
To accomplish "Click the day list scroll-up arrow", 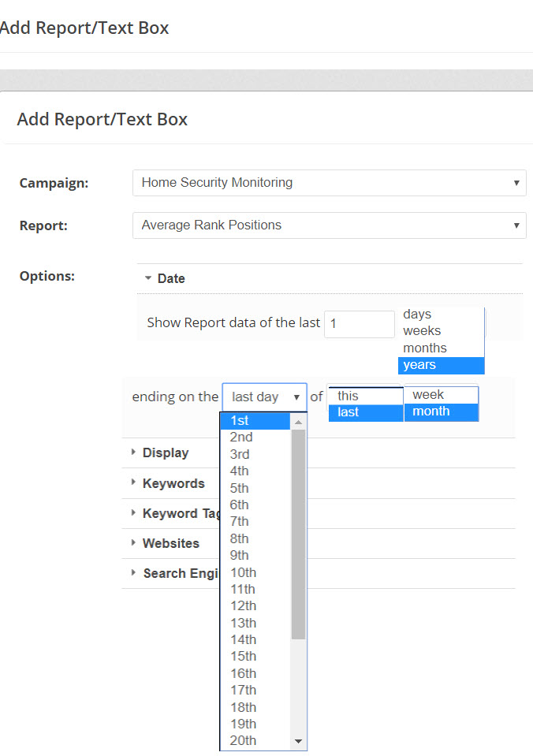I will tap(298, 422).
